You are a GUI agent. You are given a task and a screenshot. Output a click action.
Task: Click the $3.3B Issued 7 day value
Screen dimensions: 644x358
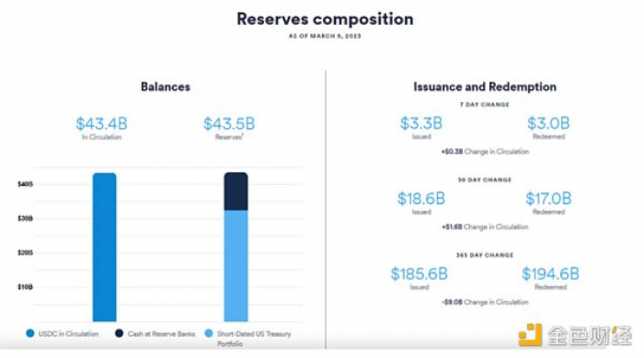click(x=421, y=123)
